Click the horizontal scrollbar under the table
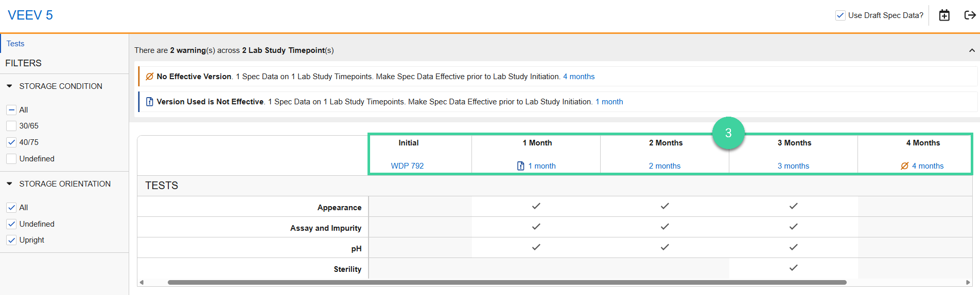Image resolution: width=980 pixels, height=295 pixels. [507, 282]
